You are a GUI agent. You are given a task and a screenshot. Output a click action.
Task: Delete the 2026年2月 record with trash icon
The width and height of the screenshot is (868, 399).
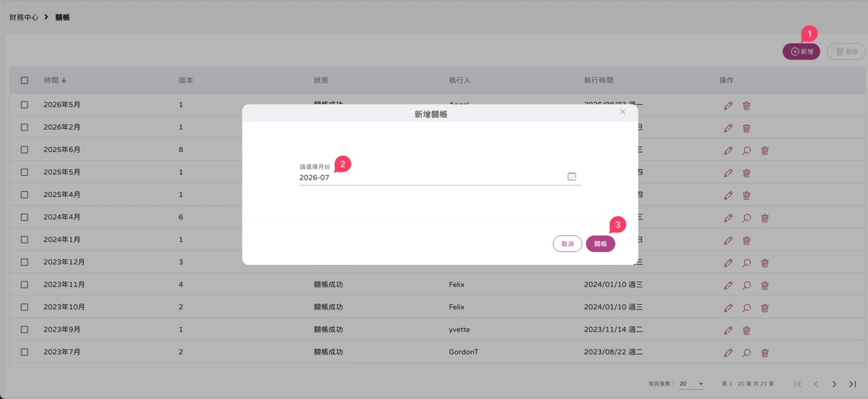[x=746, y=128]
